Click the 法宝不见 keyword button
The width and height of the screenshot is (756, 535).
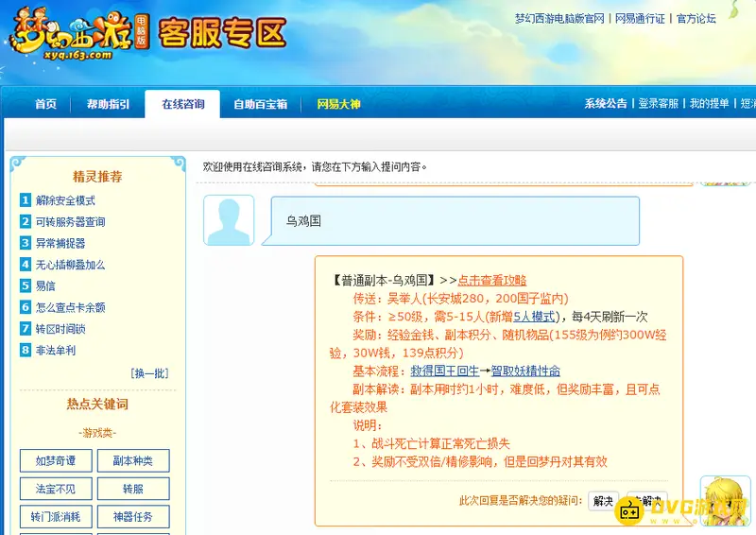(56, 489)
